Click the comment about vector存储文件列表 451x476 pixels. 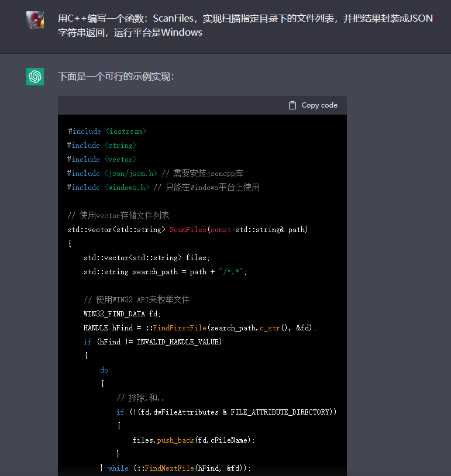(x=119, y=216)
